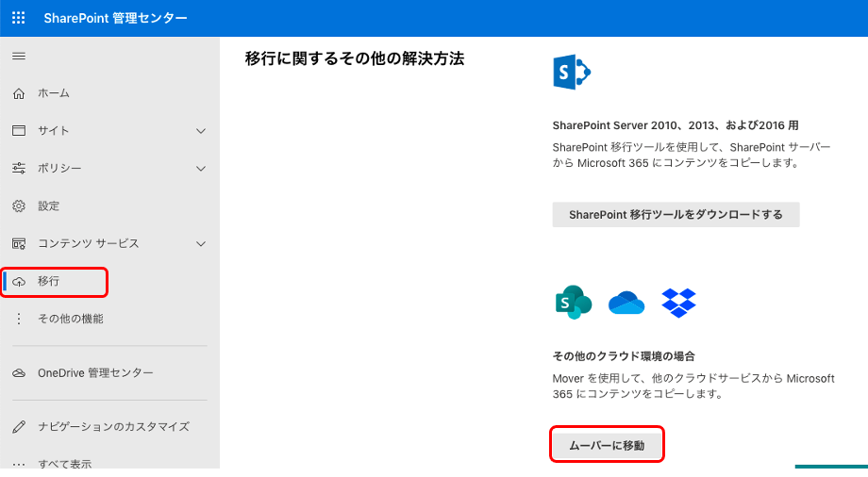Click the settings gear icon beside 設定

(x=19, y=206)
